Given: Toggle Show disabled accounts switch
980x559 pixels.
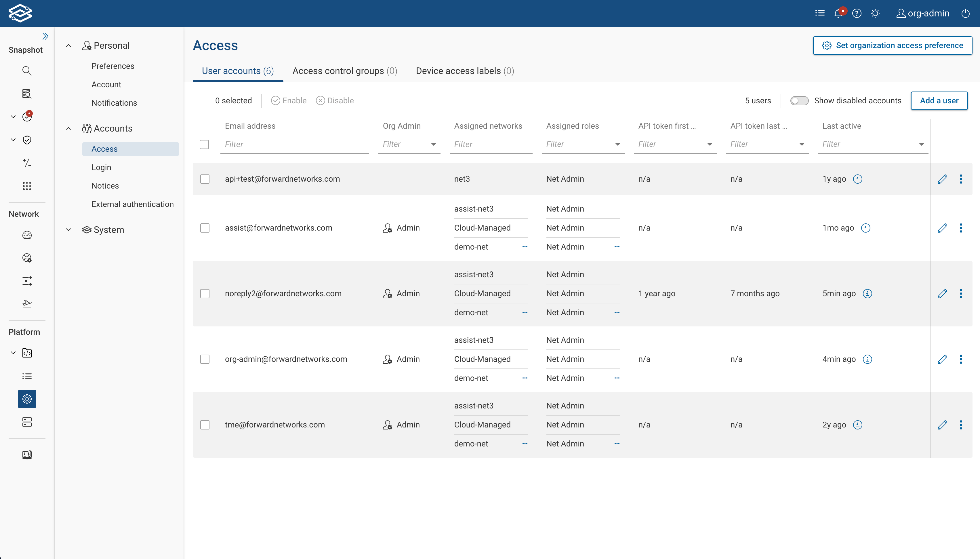Looking at the screenshot, I should pos(799,100).
